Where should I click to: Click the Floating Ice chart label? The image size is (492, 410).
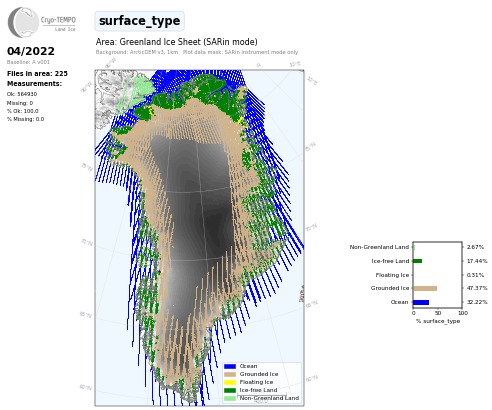392,275
